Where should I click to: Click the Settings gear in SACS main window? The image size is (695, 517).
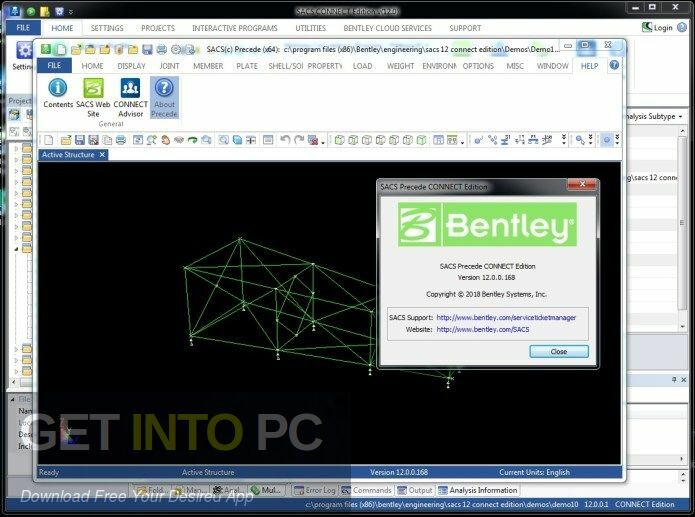[x=24, y=51]
